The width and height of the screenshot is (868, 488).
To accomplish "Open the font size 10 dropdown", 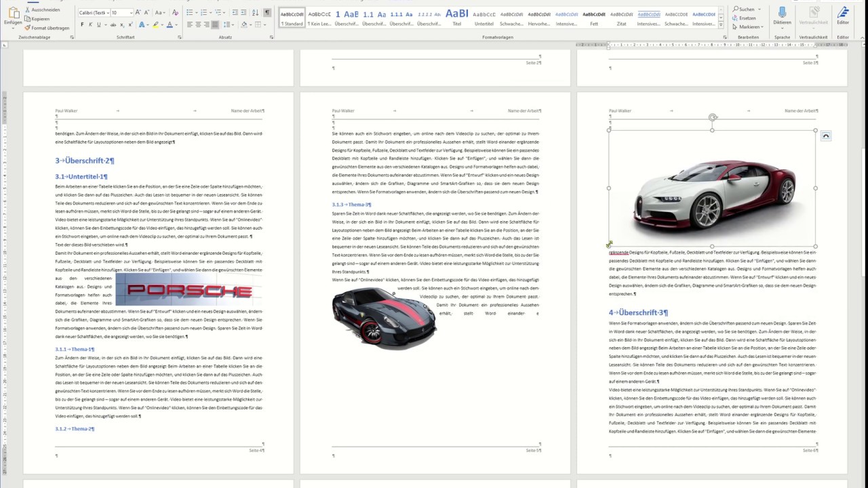I will click(x=131, y=13).
